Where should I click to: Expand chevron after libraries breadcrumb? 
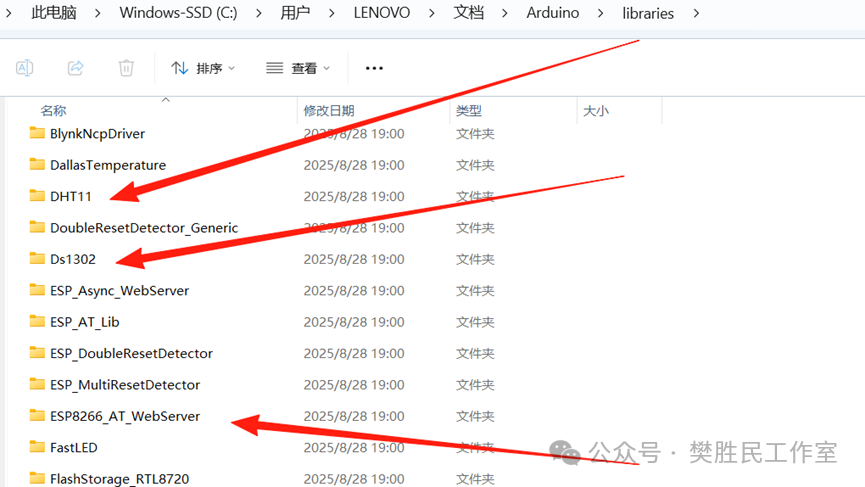coord(696,13)
